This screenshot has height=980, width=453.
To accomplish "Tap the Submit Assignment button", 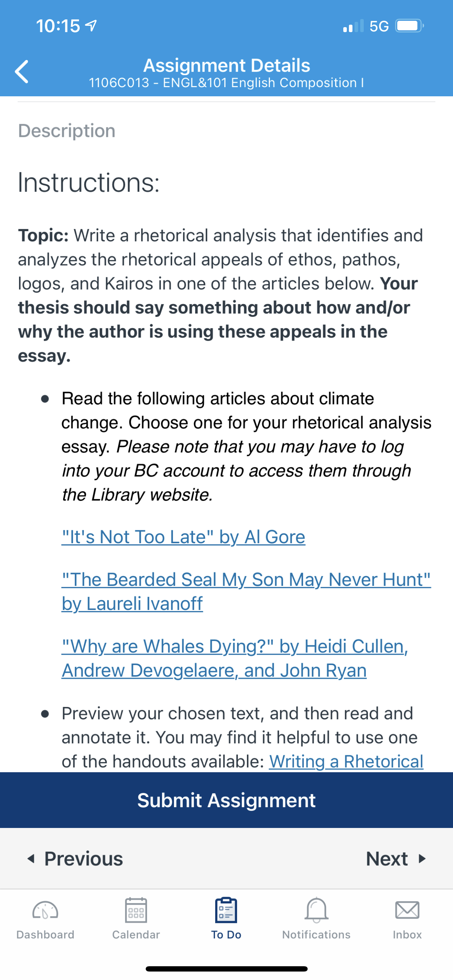I will pos(226,800).
